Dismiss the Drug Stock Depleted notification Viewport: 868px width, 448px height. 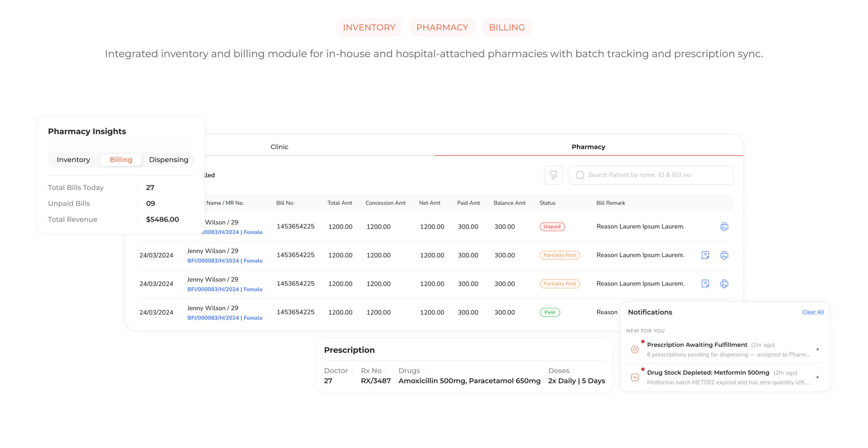pyautogui.click(x=817, y=377)
